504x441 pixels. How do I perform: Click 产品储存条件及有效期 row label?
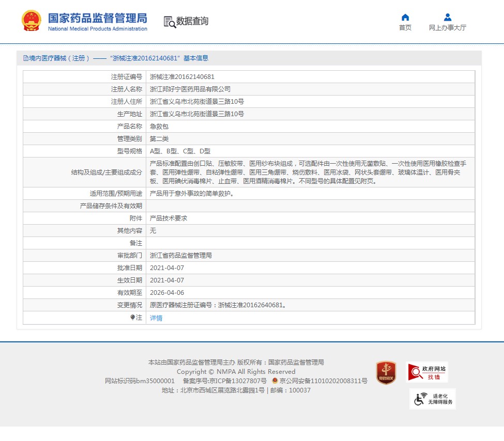pyautogui.click(x=111, y=206)
